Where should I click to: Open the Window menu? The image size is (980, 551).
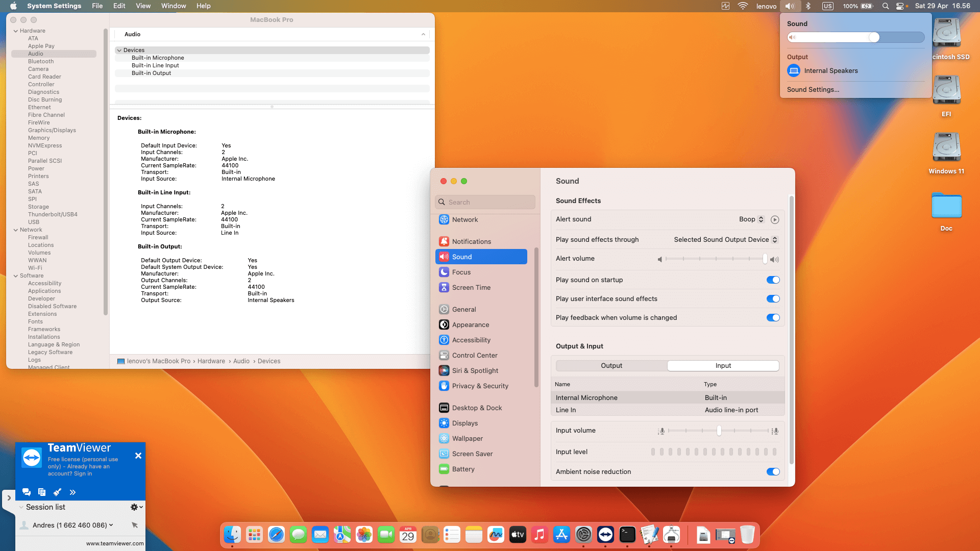(174, 6)
